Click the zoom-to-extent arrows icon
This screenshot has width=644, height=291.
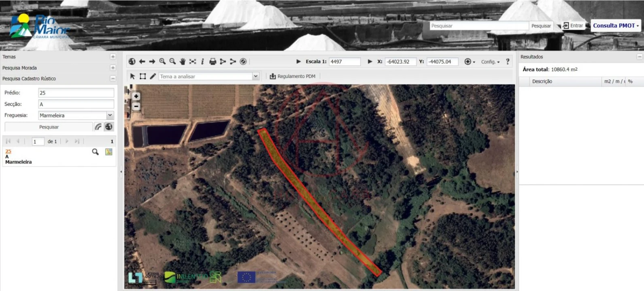coord(193,61)
